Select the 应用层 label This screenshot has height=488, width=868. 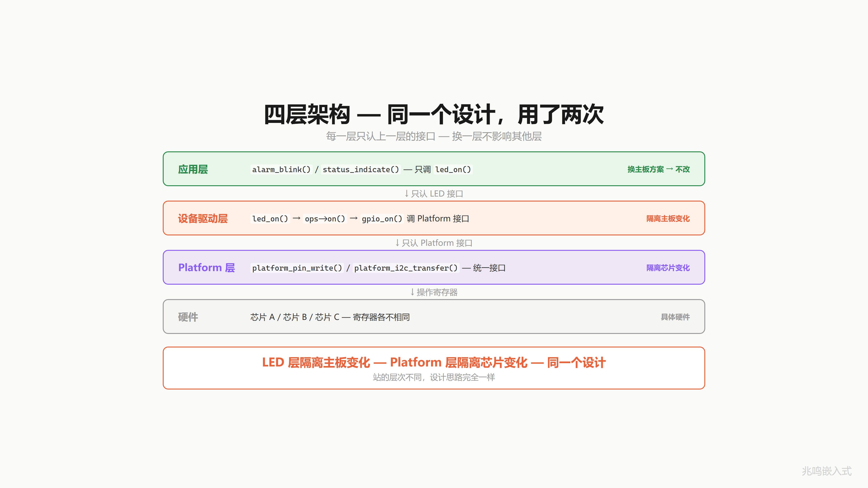[x=193, y=169]
